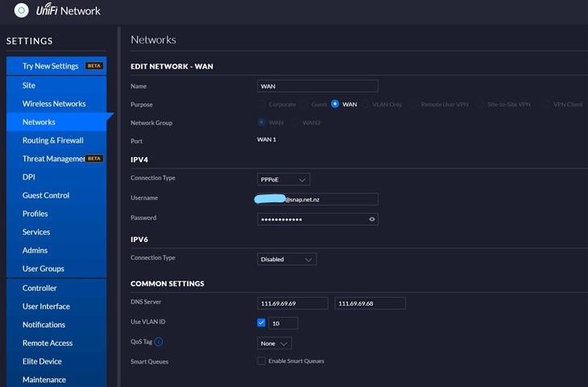Screen dimensions: 588x387
Task: Expand the IPv6 Connection Type dropdown
Action: pyautogui.click(x=288, y=259)
